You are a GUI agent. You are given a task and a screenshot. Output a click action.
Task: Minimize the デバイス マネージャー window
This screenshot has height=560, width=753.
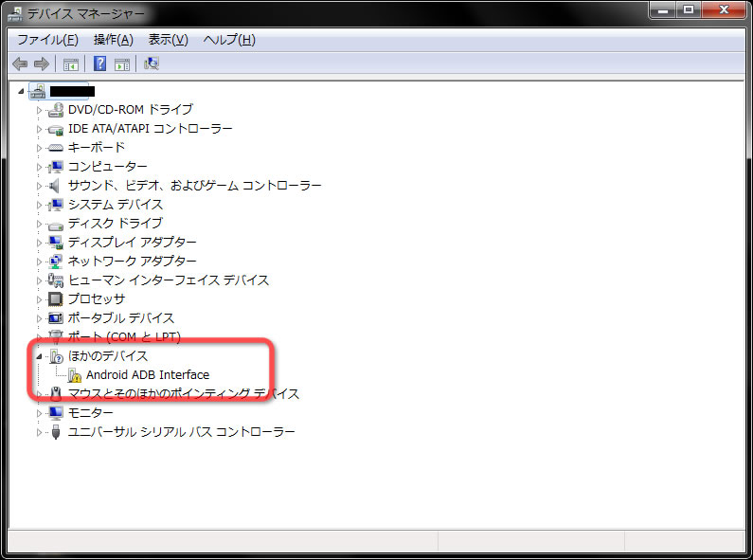(663, 9)
